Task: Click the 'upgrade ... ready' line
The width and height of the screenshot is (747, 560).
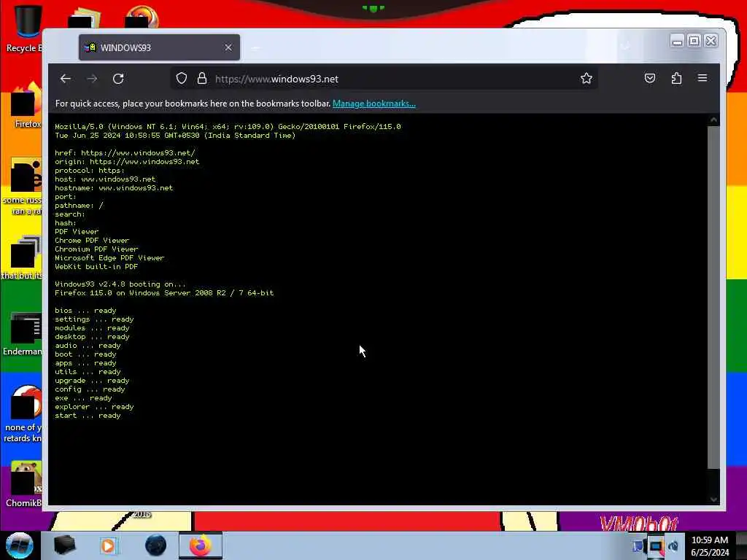Action: (x=92, y=381)
